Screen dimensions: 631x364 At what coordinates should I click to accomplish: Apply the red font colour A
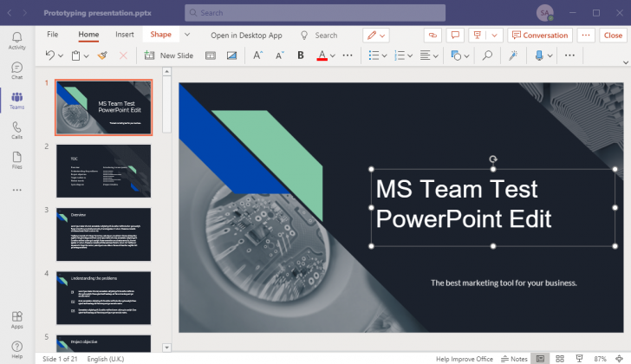(x=322, y=55)
